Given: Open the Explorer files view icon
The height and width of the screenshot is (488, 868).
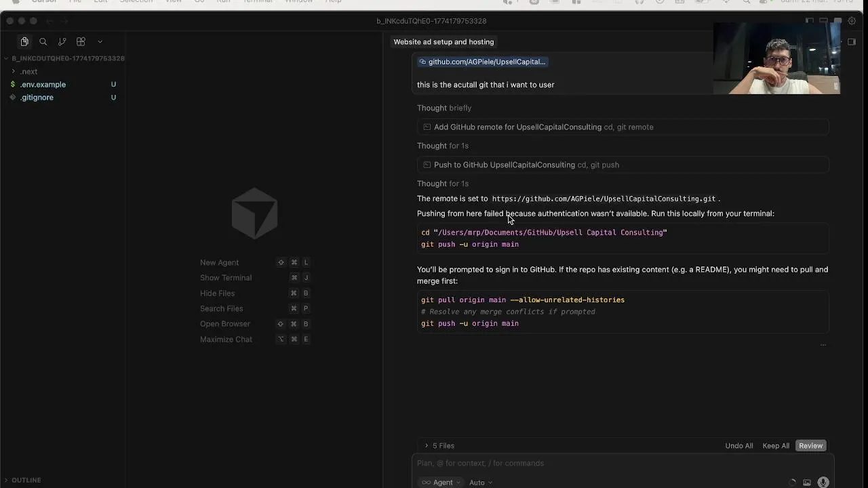Looking at the screenshot, I should click(24, 42).
